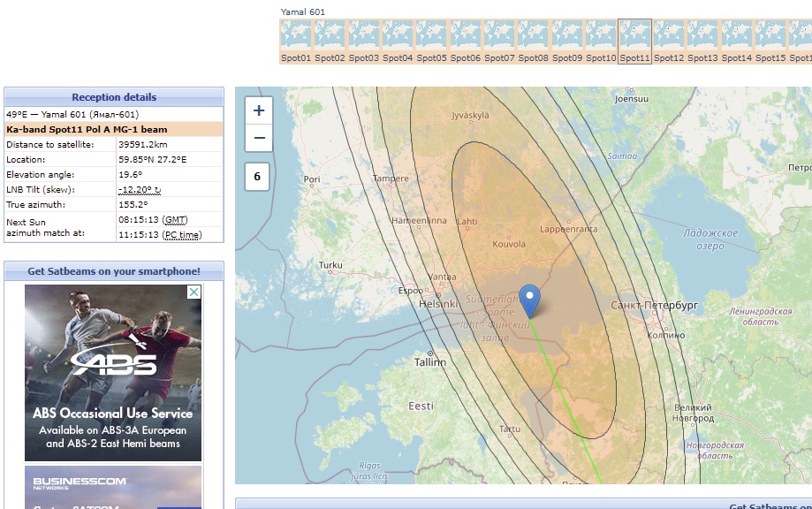Close the ABS advertisement
The height and width of the screenshot is (509, 812).
pyautogui.click(x=194, y=292)
